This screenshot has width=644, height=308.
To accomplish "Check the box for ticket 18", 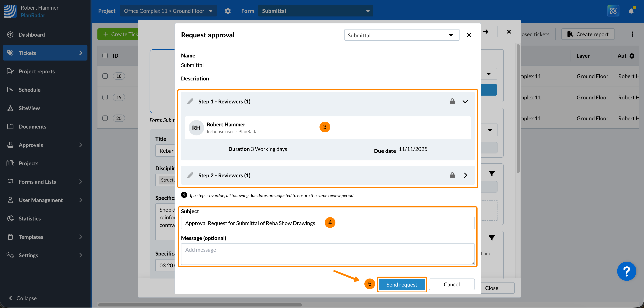I will [105, 76].
